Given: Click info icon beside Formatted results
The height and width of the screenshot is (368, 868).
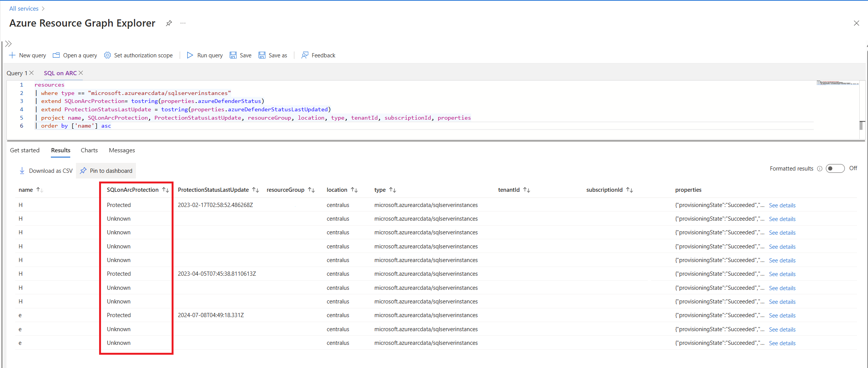Looking at the screenshot, I should (x=819, y=169).
